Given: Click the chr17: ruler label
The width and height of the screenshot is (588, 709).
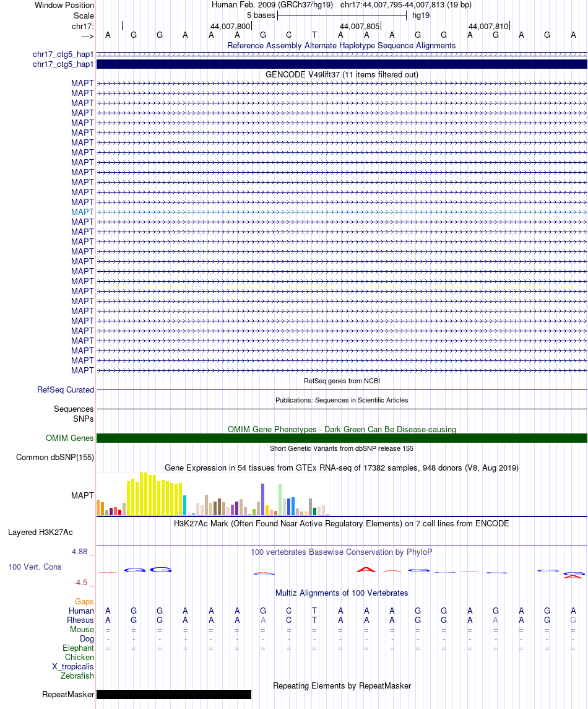Looking at the screenshot, I should pos(83,26).
